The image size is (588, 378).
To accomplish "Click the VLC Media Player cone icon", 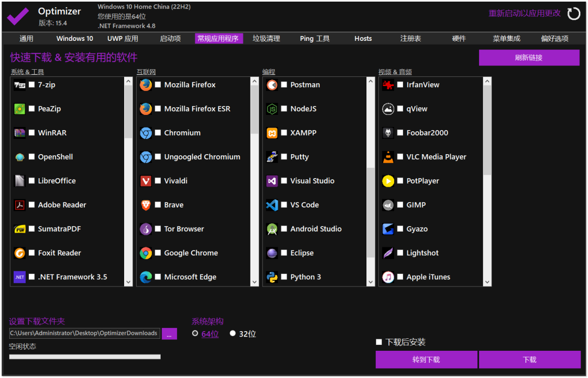I will point(388,157).
